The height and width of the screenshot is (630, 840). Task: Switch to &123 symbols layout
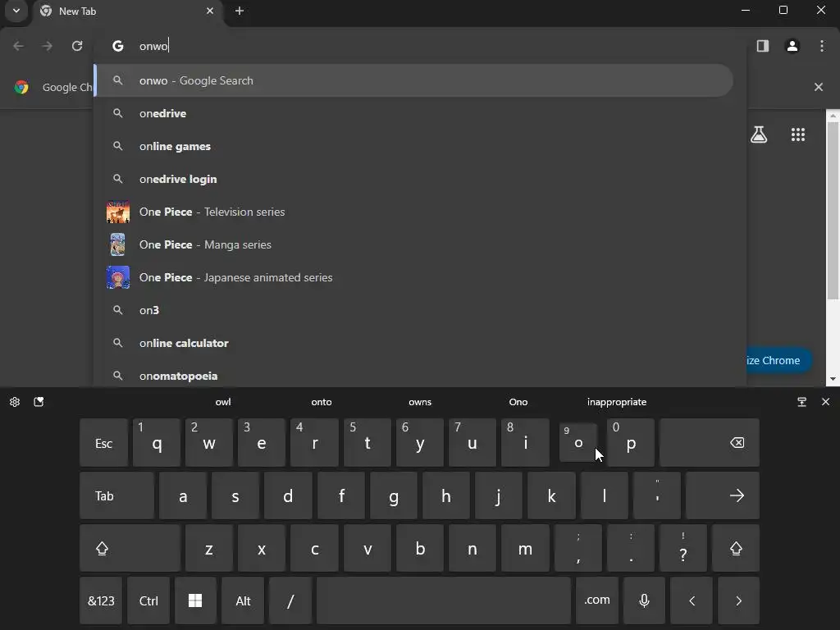pos(101,600)
